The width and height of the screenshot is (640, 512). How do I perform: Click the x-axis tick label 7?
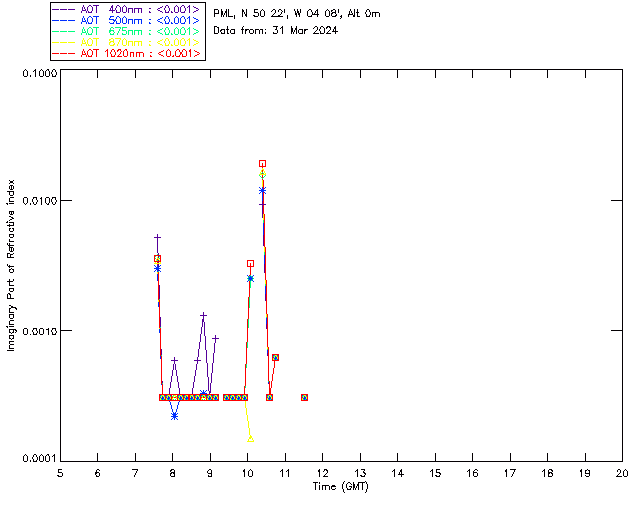pos(135,473)
